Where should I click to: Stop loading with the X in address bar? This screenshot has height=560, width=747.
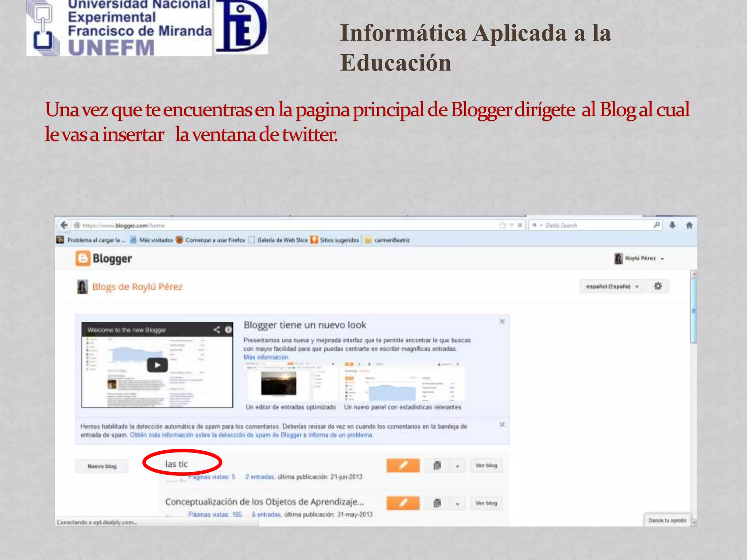pyautogui.click(x=520, y=225)
